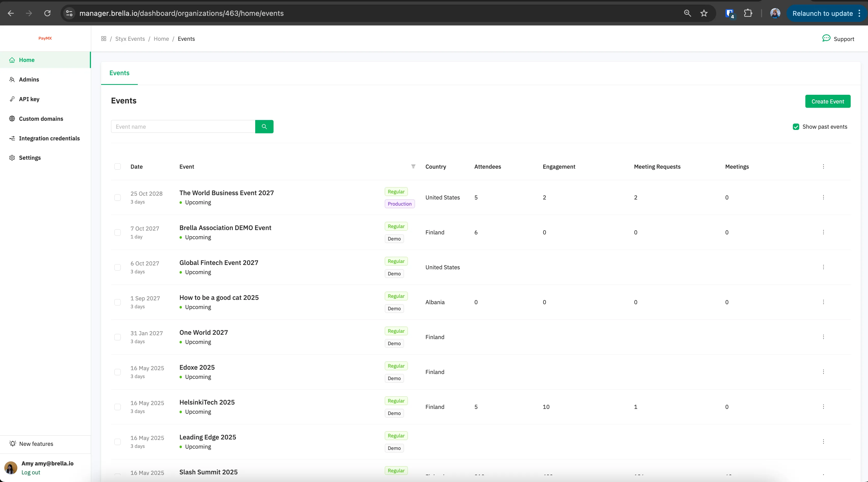Open row actions for Brella Association DEMO Event
The image size is (868, 482).
(823, 232)
